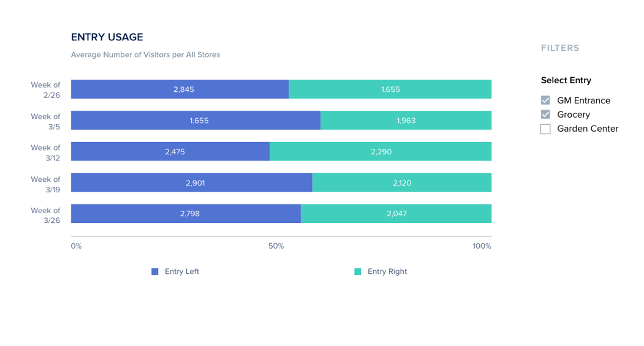Screen dimensions: 644x346
Task: Click the Week of 3/12 axis label
Action: tap(46, 152)
